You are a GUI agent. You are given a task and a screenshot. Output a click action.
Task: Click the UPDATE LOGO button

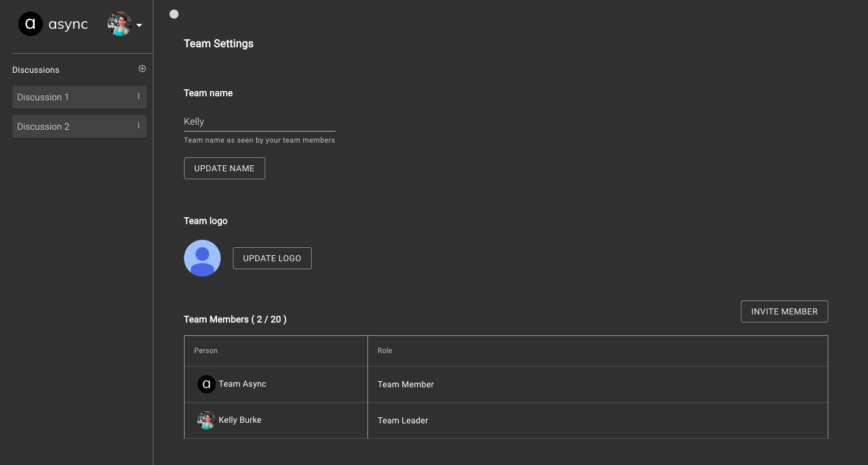tap(272, 258)
